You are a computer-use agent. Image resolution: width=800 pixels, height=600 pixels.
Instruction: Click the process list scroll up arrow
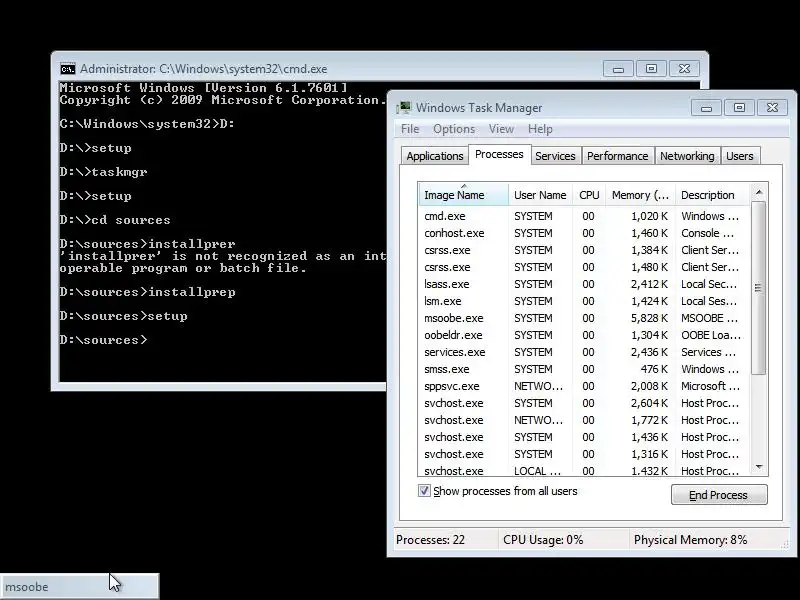pyautogui.click(x=759, y=192)
